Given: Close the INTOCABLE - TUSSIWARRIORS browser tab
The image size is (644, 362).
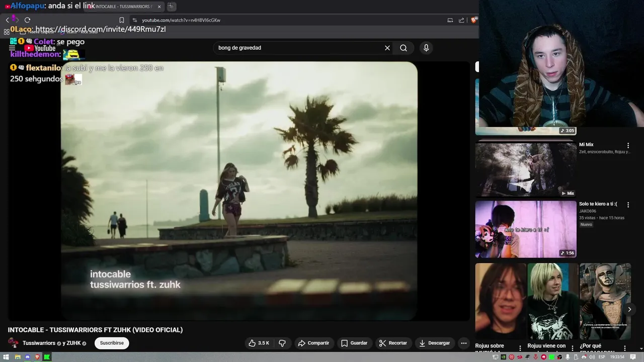Looking at the screenshot, I should [159, 6].
